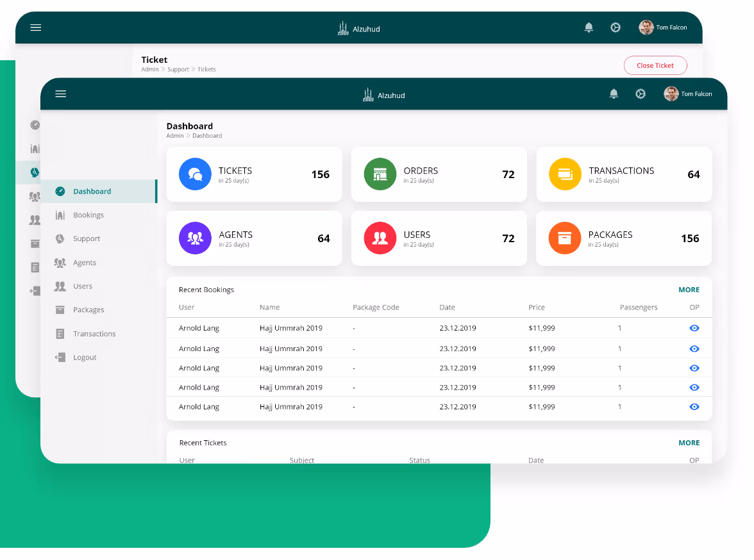Click the orange Packages box icon
Viewport: 754px width, 560px height.
coord(565,238)
